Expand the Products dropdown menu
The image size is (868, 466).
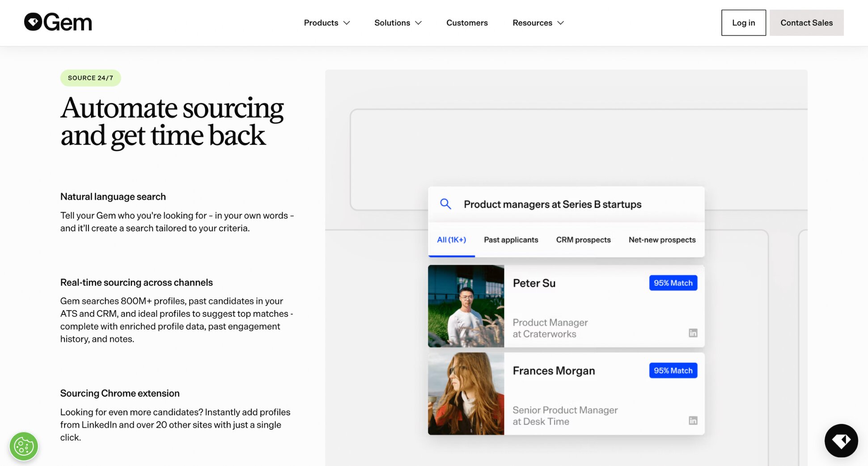coord(327,23)
